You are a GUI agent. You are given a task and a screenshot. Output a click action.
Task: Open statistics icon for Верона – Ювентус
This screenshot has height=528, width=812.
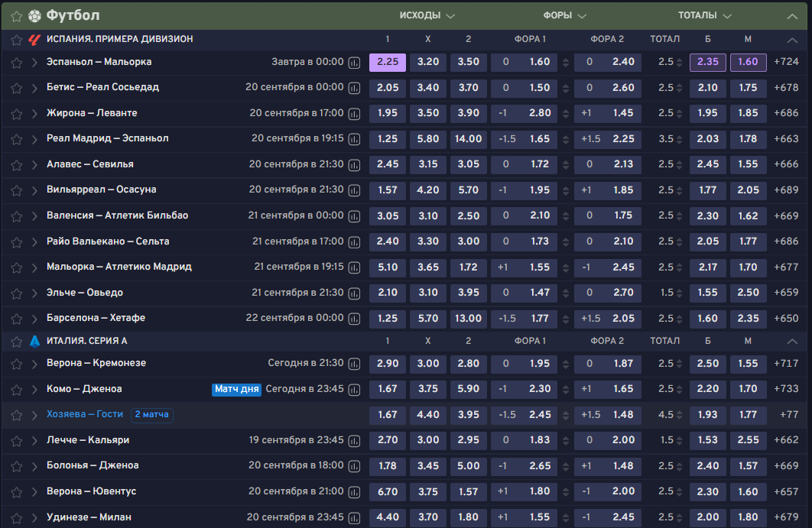[354, 493]
